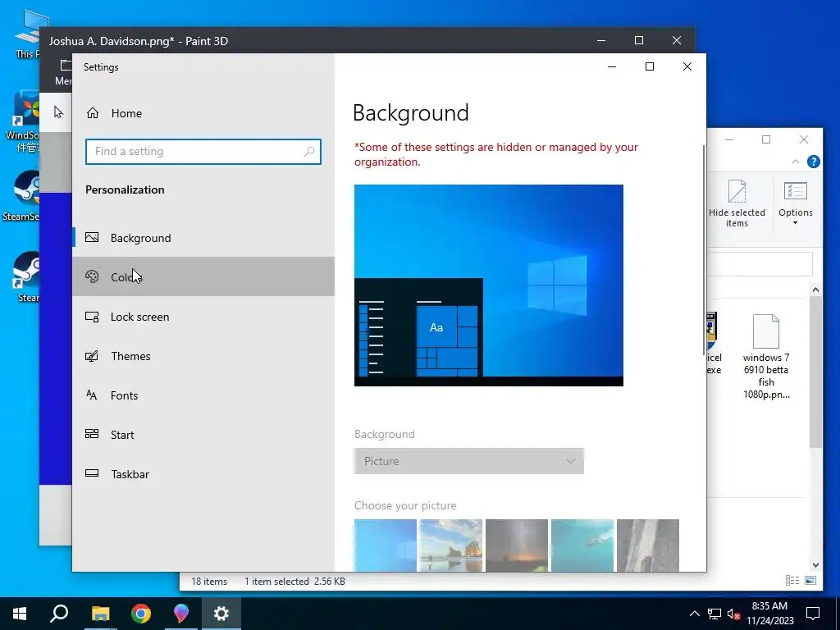Open Lock screen settings
The image size is (840, 630).
[x=203, y=317]
